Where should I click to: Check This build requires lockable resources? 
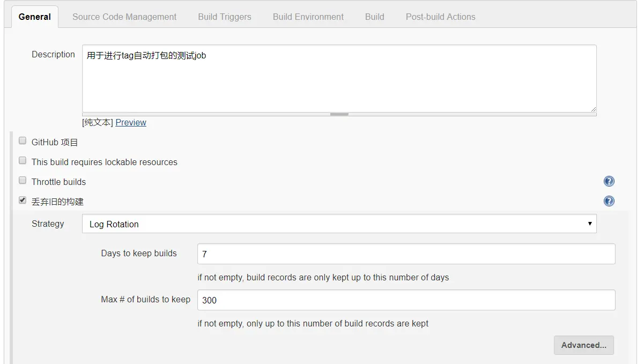[x=23, y=160]
